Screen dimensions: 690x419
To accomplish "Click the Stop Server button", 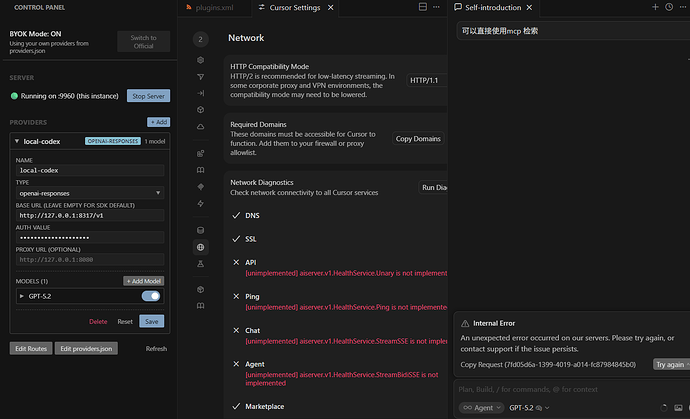I will (x=148, y=96).
